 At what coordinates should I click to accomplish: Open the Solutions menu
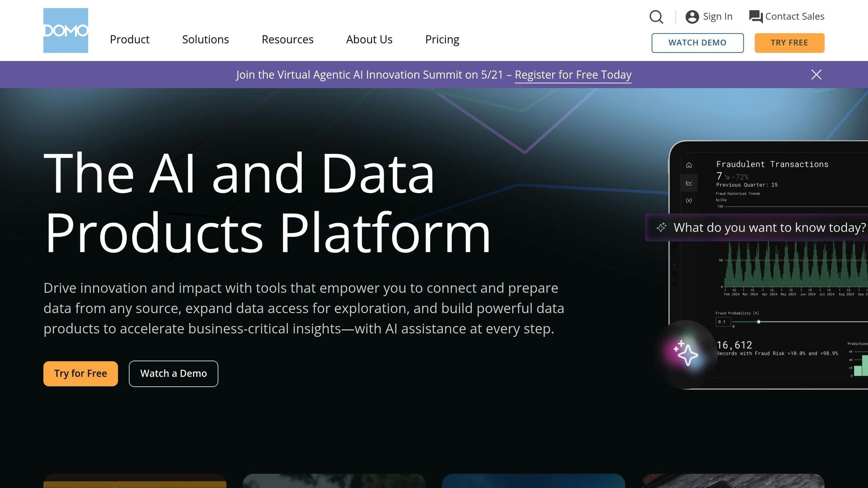[206, 39]
